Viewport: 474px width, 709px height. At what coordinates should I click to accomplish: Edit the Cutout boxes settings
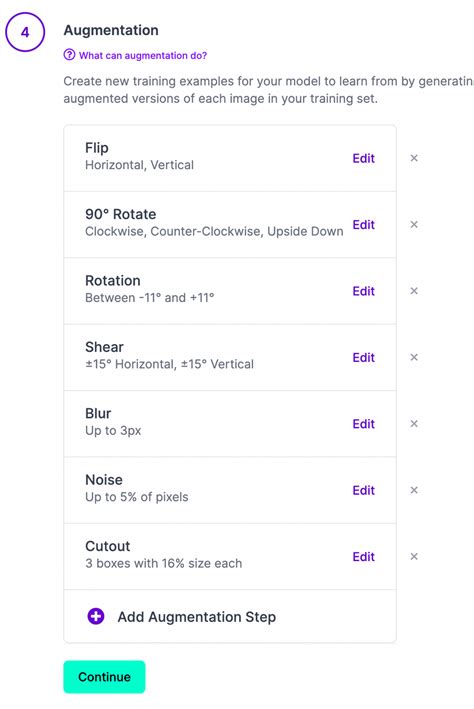tap(364, 557)
